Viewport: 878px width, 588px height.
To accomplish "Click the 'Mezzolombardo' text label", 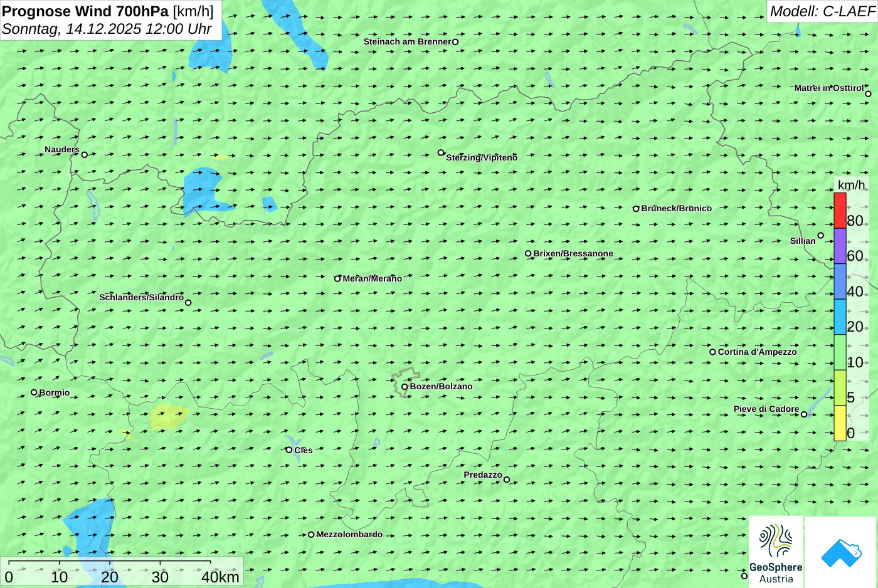I will pos(349,534).
